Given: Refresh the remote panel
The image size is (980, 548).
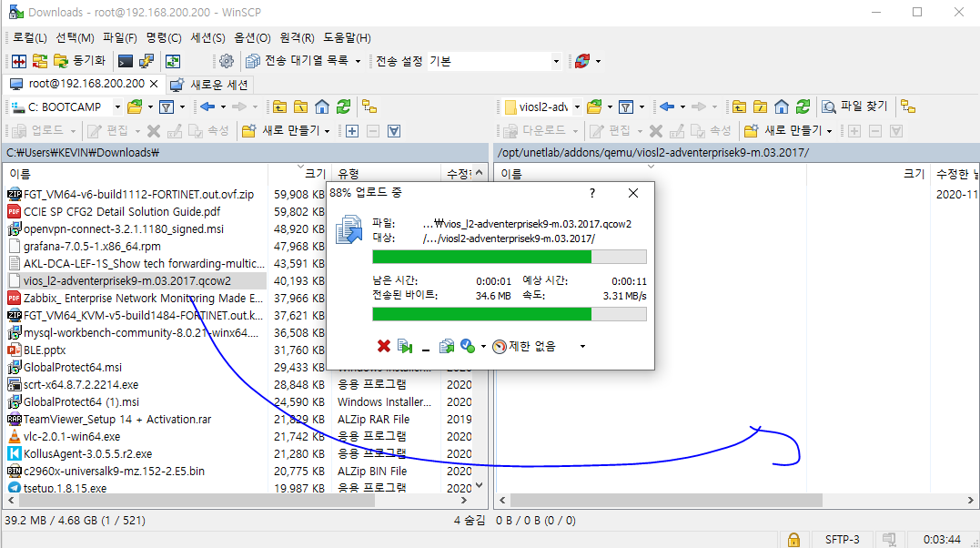Looking at the screenshot, I should tap(803, 107).
